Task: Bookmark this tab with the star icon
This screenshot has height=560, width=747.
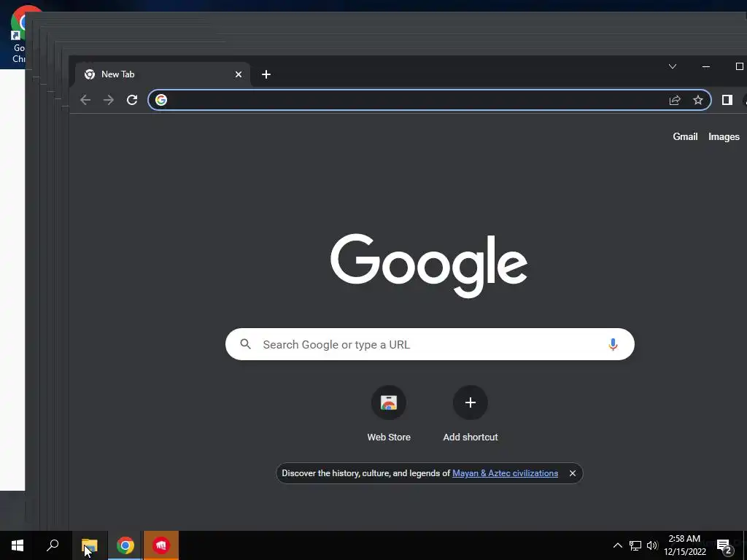Action: [698, 100]
